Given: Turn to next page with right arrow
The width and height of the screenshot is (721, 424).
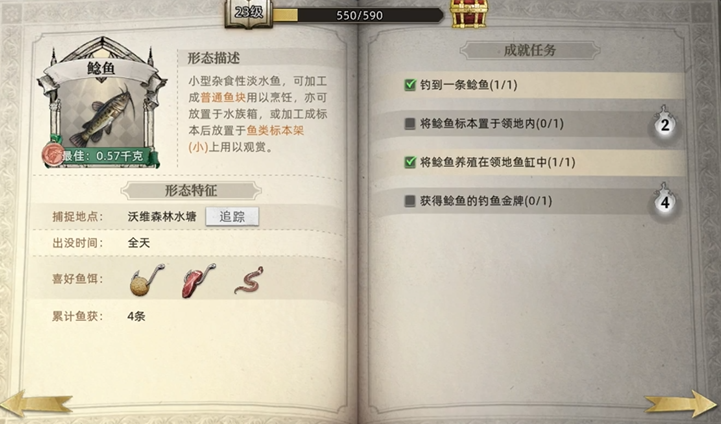Looking at the screenshot, I should click(x=681, y=404).
